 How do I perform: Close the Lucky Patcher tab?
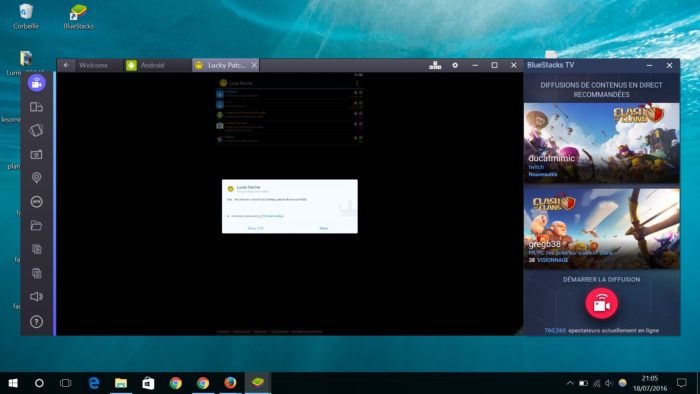pos(254,65)
